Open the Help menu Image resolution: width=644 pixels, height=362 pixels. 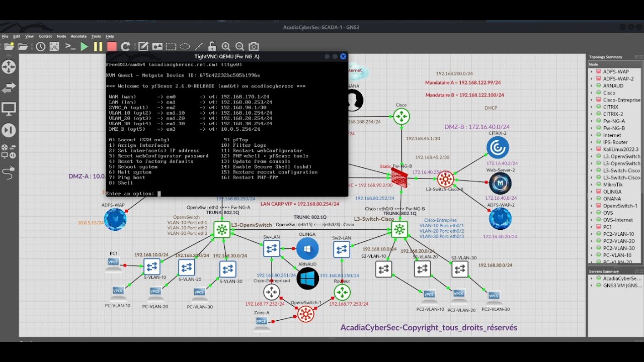[x=110, y=36]
